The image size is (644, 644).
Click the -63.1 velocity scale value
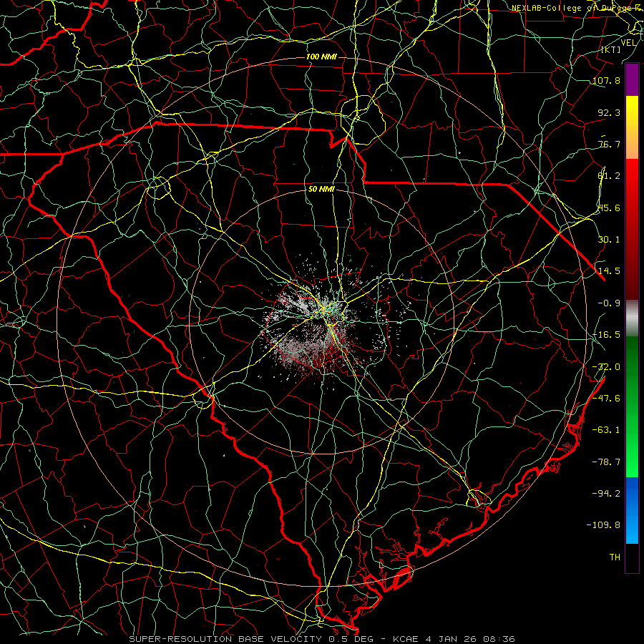[x=606, y=430]
